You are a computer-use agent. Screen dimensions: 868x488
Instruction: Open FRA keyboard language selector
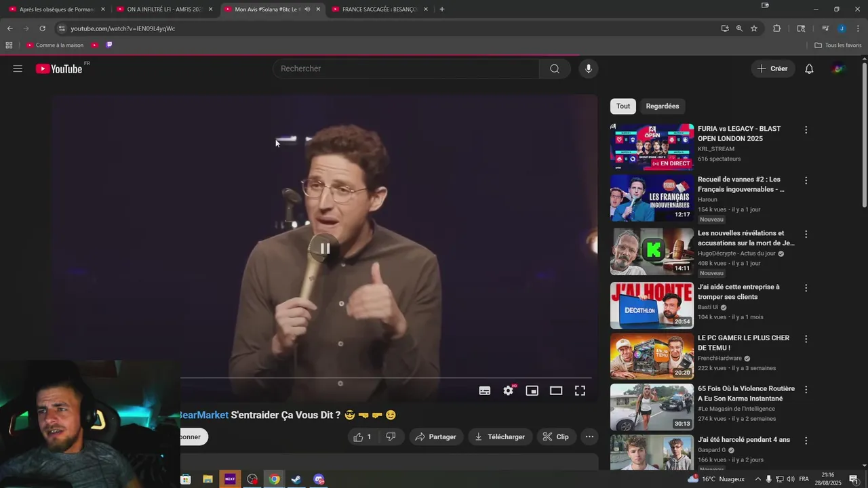coord(804,479)
